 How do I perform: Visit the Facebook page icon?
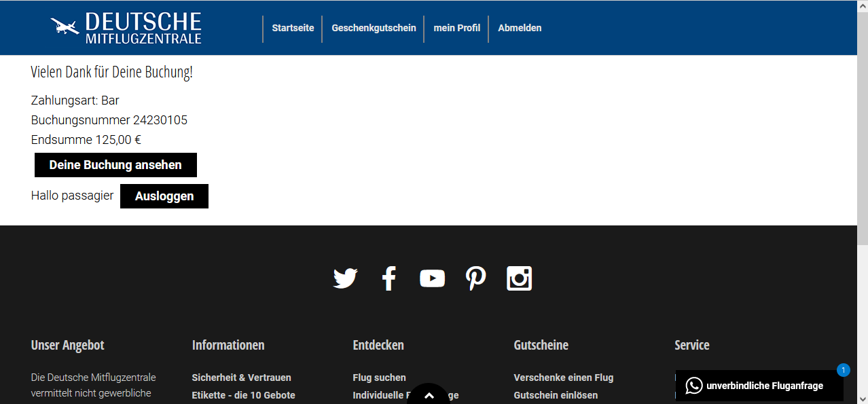tap(388, 278)
